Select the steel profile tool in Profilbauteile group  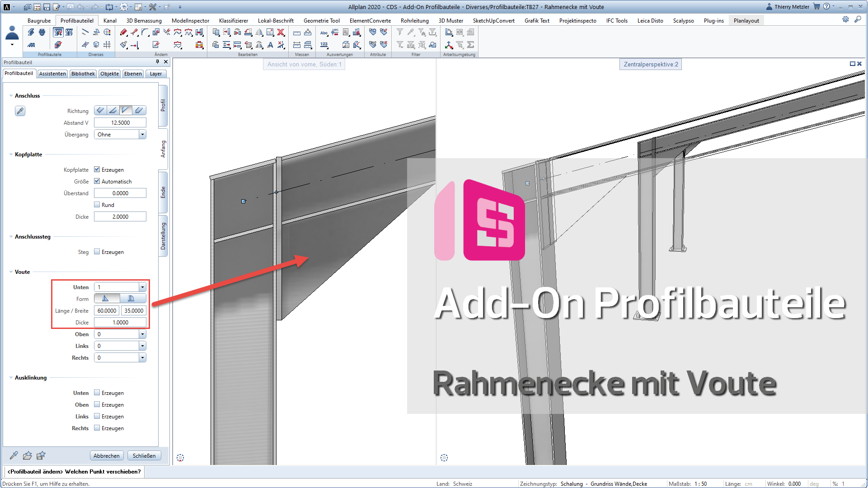(31, 32)
